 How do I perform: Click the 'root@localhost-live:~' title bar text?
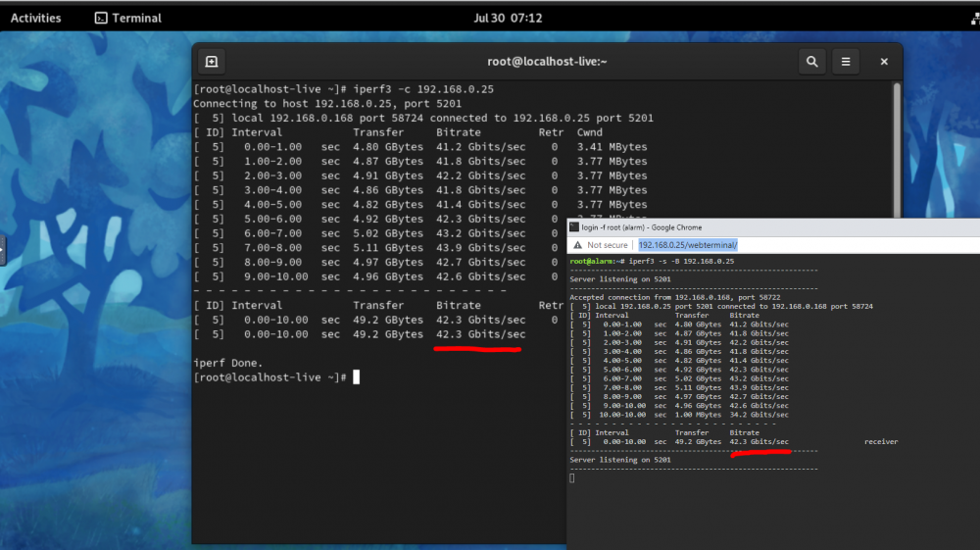[x=547, y=61]
